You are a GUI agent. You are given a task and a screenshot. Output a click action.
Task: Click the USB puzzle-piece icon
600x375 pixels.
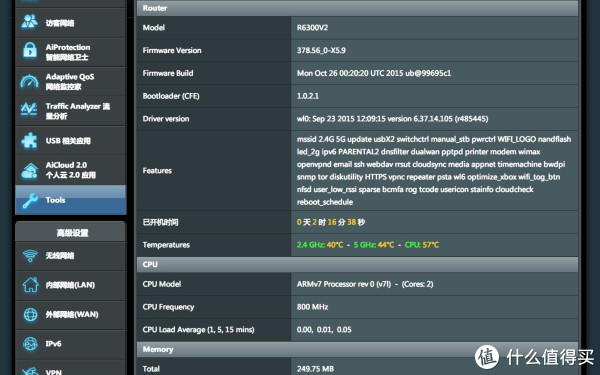point(29,140)
